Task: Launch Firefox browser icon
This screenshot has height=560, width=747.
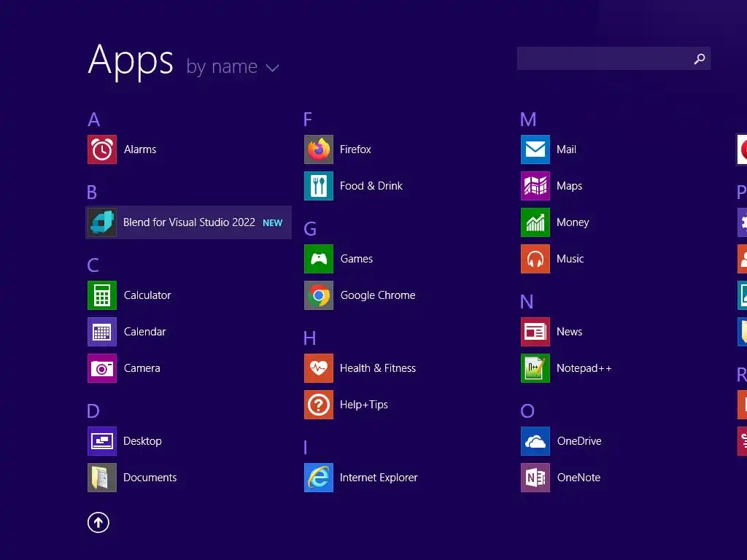Action: 319,149
